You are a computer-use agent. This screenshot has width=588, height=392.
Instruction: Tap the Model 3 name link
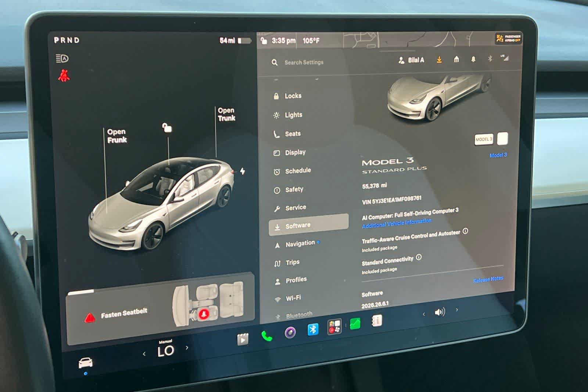pyautogui.click(x=498, y=155)
